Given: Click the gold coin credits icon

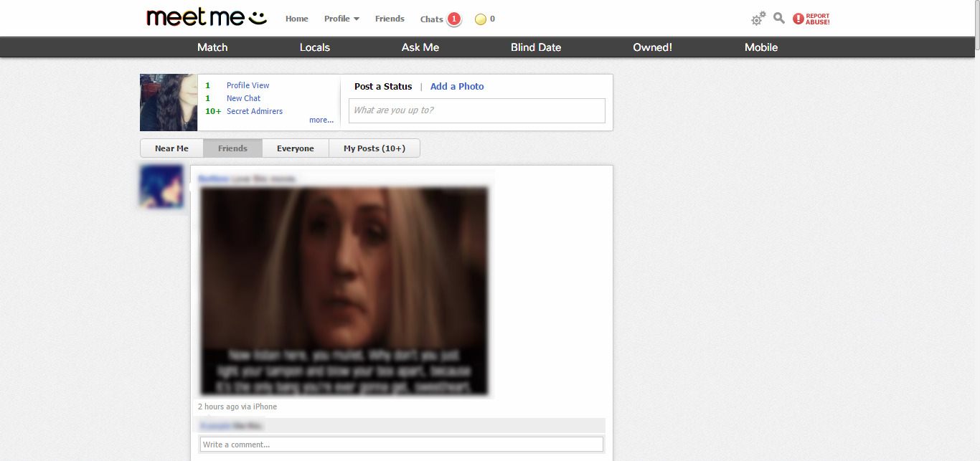Looking at the screenshot, I should pos(481,19).
